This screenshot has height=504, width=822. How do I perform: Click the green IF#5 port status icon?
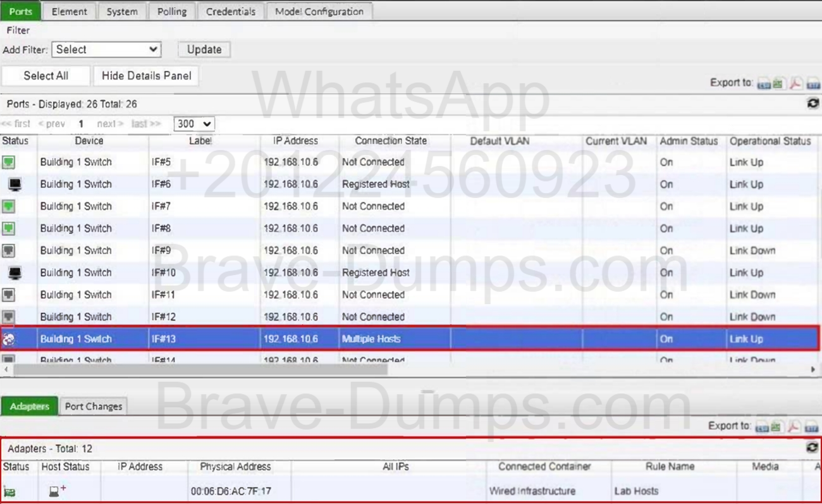[x=8, y=163]
